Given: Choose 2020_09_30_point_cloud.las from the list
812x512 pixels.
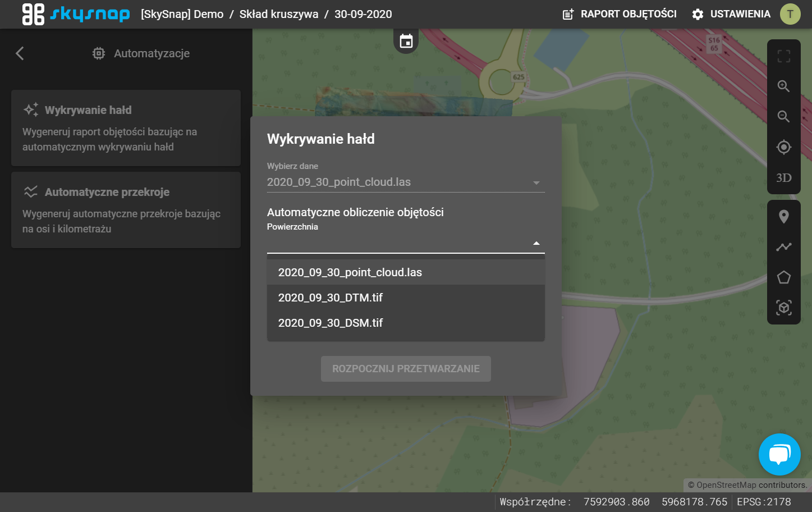Looking at the screenshot, I should pyautogui.click(x=406, y=272).
